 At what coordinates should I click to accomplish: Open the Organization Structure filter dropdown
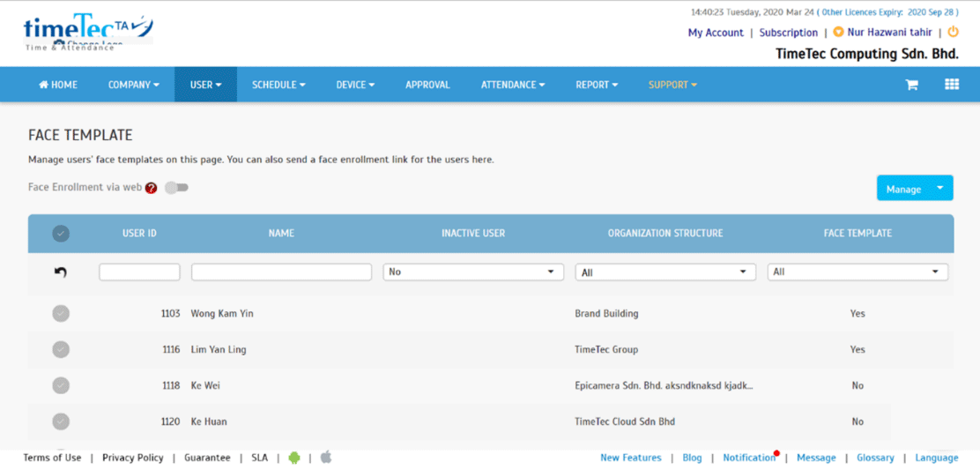(x=665, y=272)
